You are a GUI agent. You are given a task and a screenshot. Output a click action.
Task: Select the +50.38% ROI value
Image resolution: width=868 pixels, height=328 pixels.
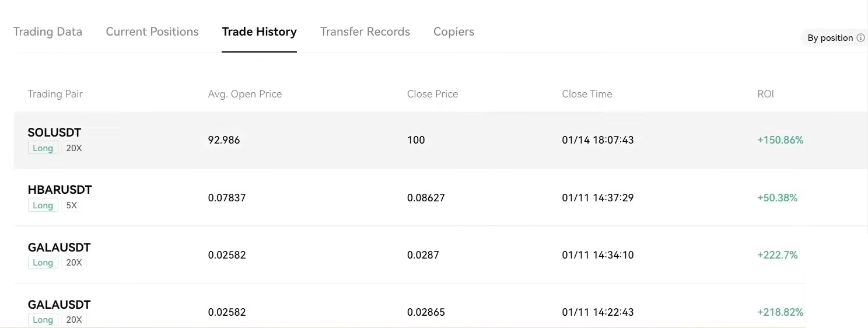777,198
